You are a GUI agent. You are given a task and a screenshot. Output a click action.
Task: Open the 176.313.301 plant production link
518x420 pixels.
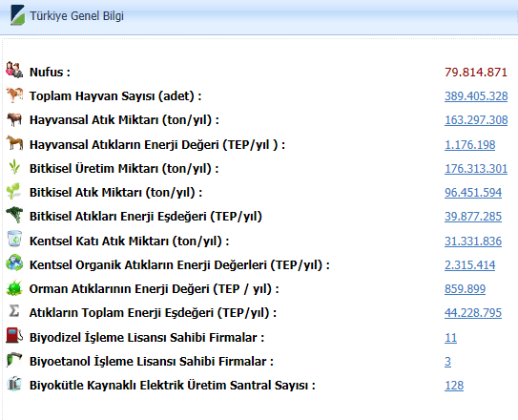pos(476,169)
